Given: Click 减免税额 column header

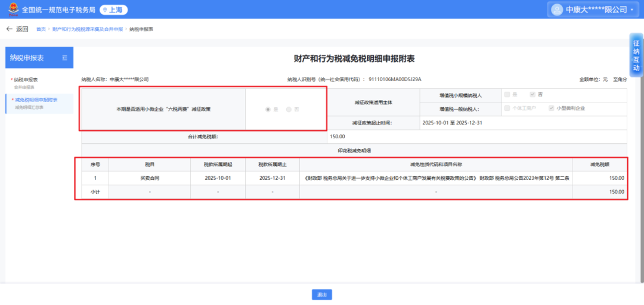Looking at the screenshot, I should (x=600, y=164).
